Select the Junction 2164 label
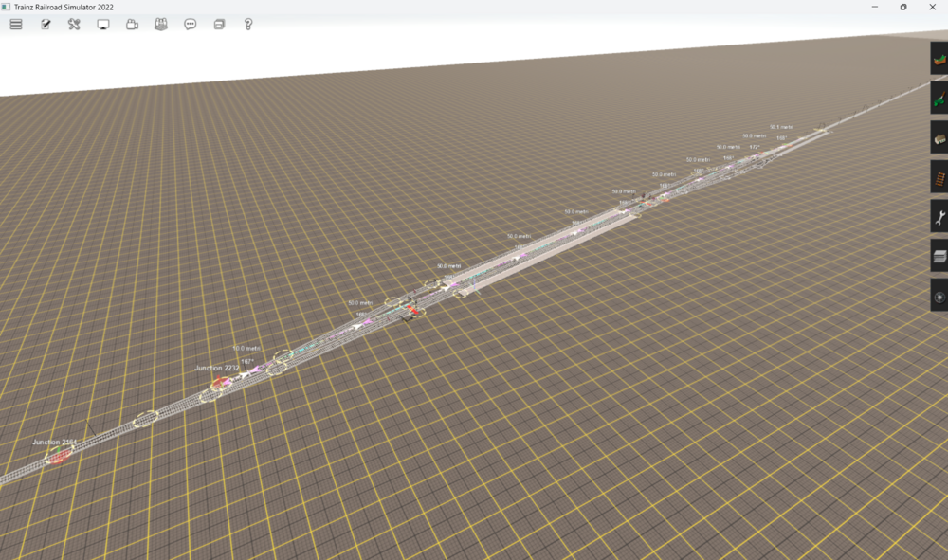This screenshot has width=948, height=560. click(54, 443)
